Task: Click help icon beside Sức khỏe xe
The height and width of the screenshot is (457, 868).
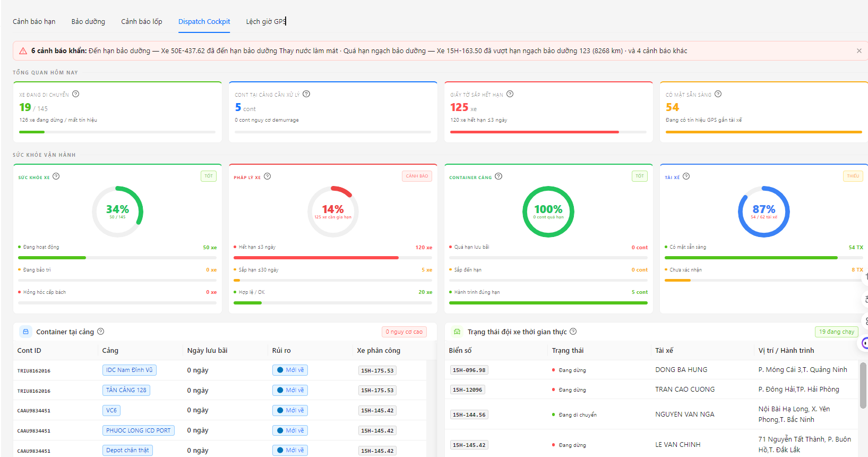Action: pyautogui.click(x=56, y=176)
